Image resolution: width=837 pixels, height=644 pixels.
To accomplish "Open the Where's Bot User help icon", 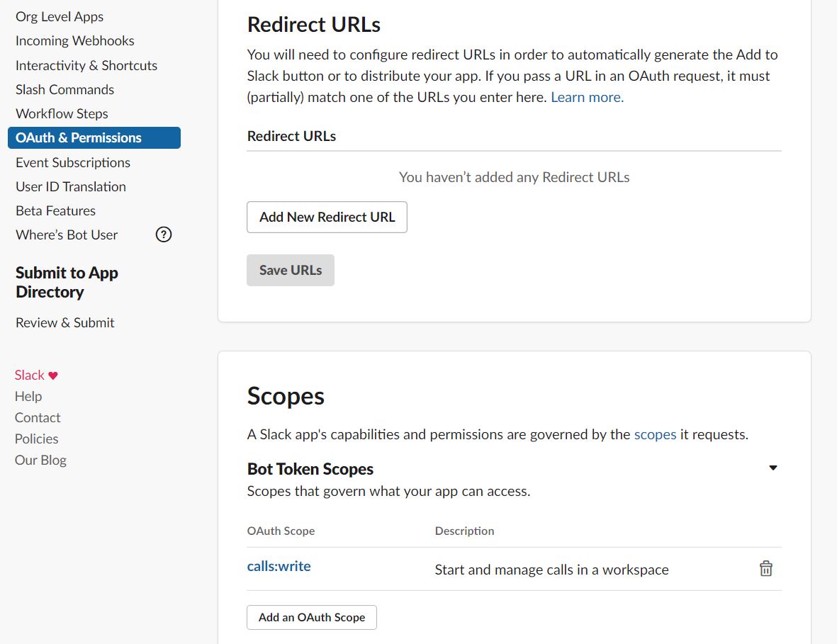I will (163, 235).
